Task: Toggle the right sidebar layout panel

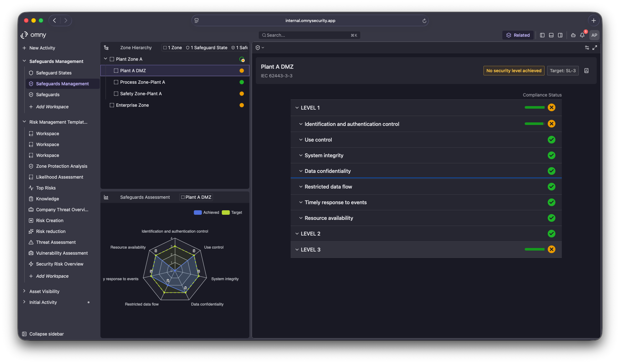Action: (560, 35)
